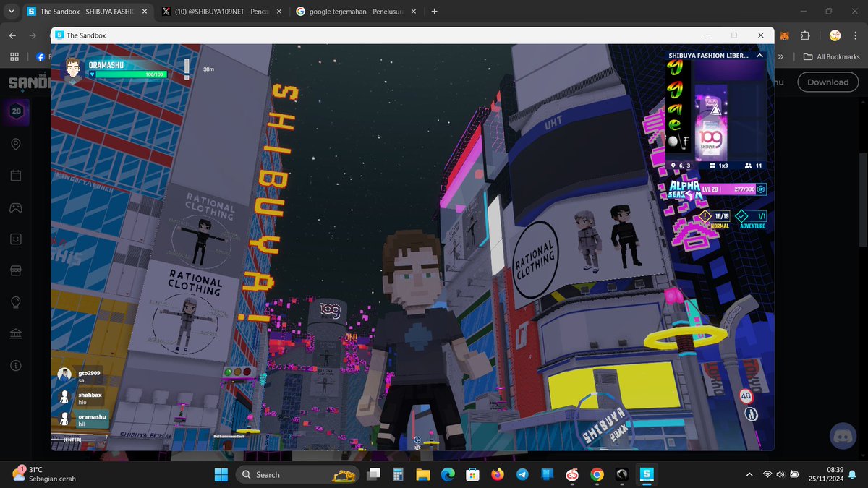Open File Explorer from taskbar

[423, 474]
